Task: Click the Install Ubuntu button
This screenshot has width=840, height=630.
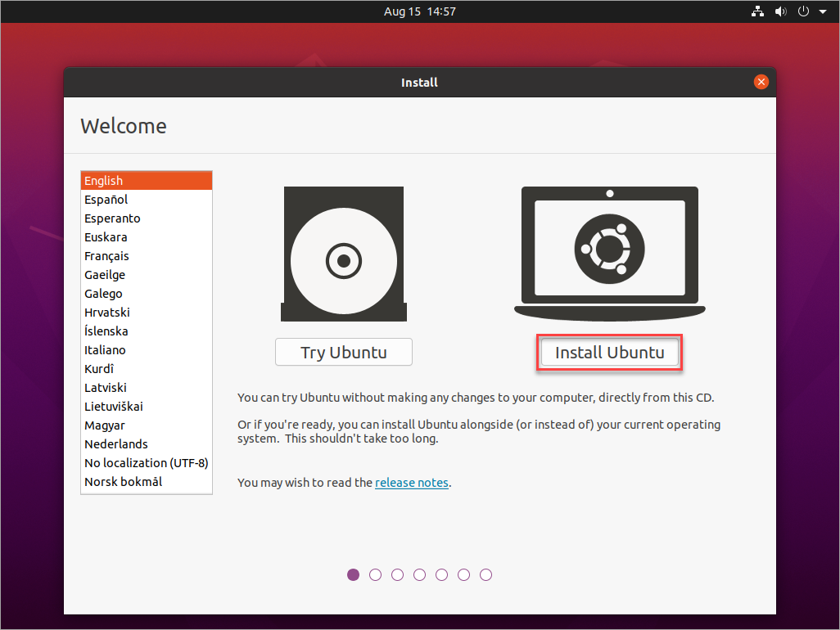Action: 610,352
